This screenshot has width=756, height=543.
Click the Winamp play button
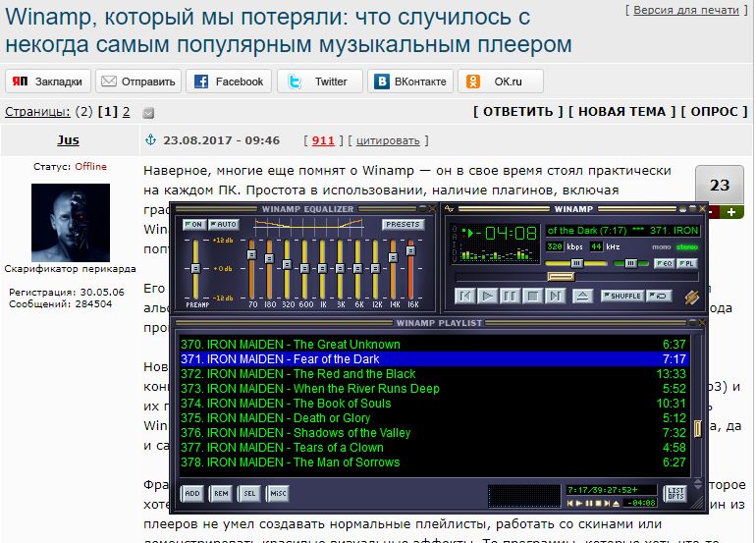point(487,296)
